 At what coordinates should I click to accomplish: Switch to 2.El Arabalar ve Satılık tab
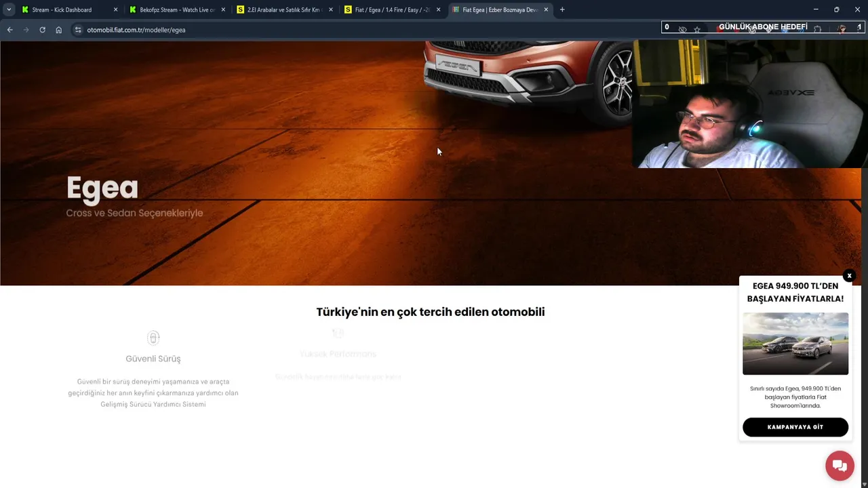[x=285, y=9]
